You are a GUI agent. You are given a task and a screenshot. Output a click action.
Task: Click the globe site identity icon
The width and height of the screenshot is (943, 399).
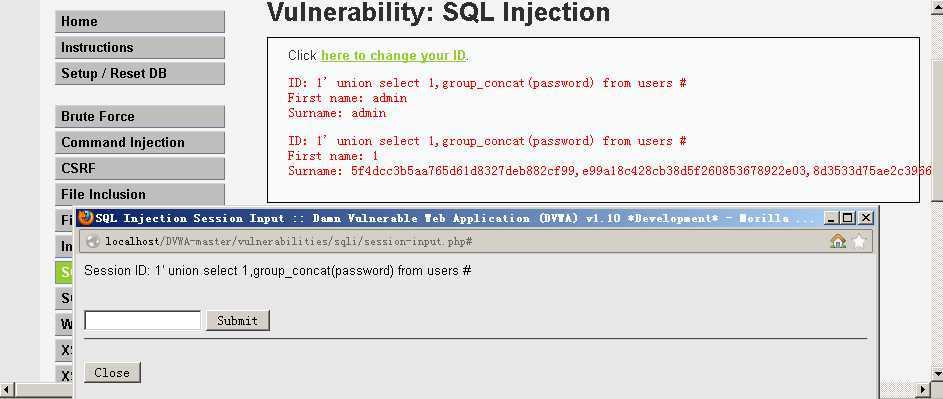click(93, 241)
